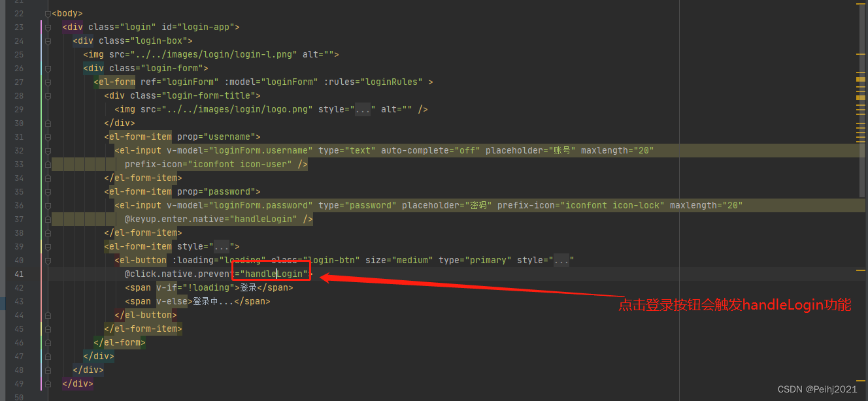
Task: Click the placeholder "密码" value
Action: pyautogui.click(x=478, y=206)
